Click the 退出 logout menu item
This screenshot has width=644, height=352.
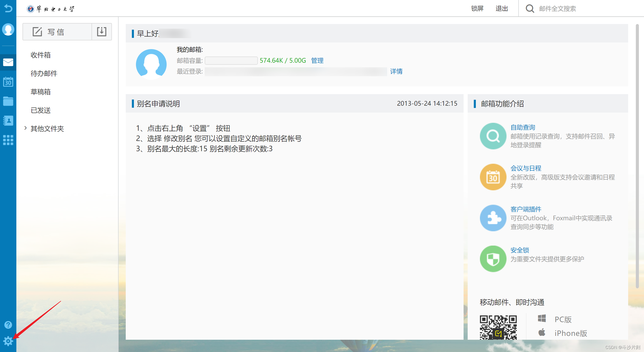coord(501,8)
